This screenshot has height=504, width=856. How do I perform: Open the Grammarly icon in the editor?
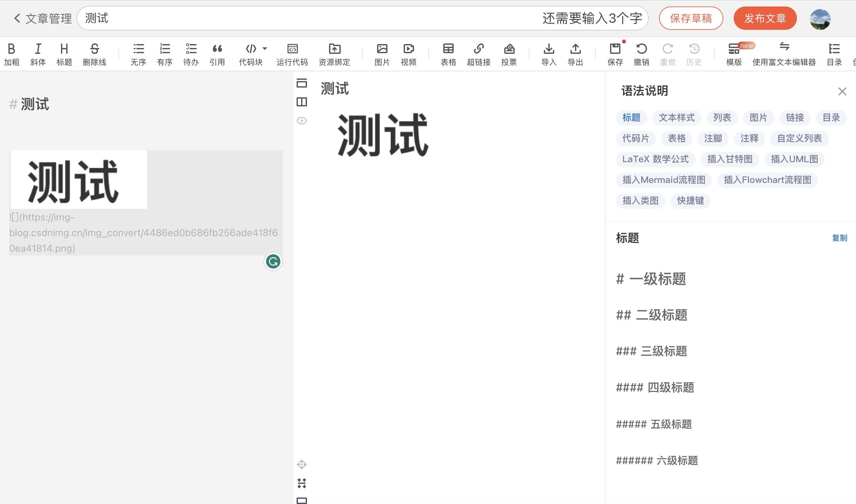coord(273,261)
